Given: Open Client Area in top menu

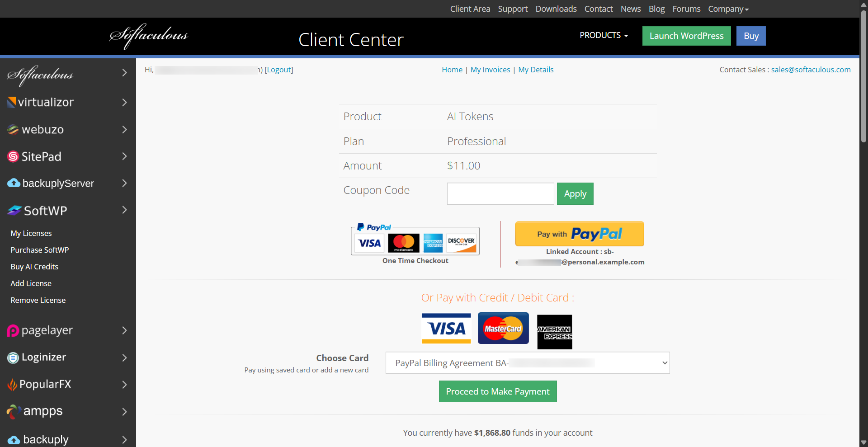Looking at the screenshot, I should coord(470,9).
